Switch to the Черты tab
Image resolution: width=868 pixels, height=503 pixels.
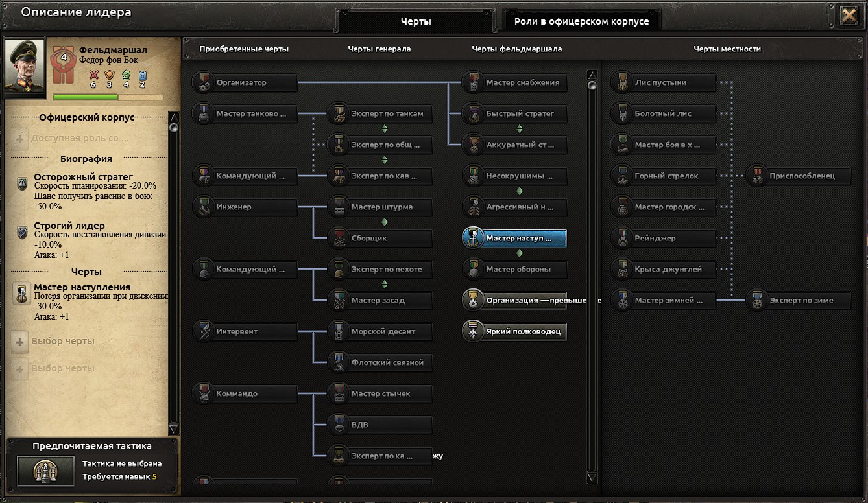click(x=416, y=21)
